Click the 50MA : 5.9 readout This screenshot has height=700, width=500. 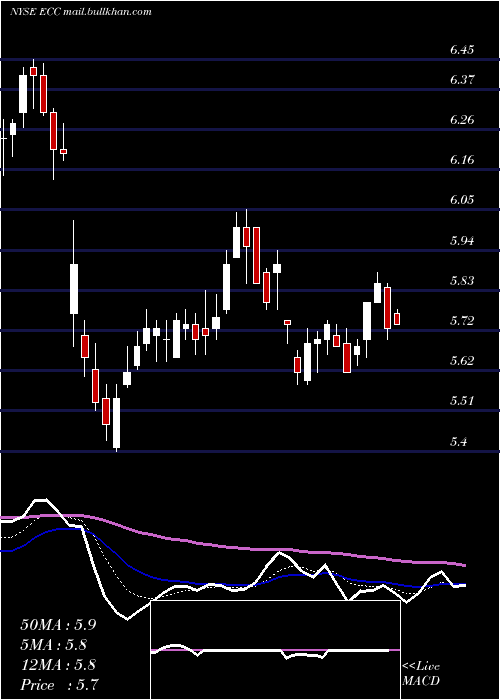[58, 625]
